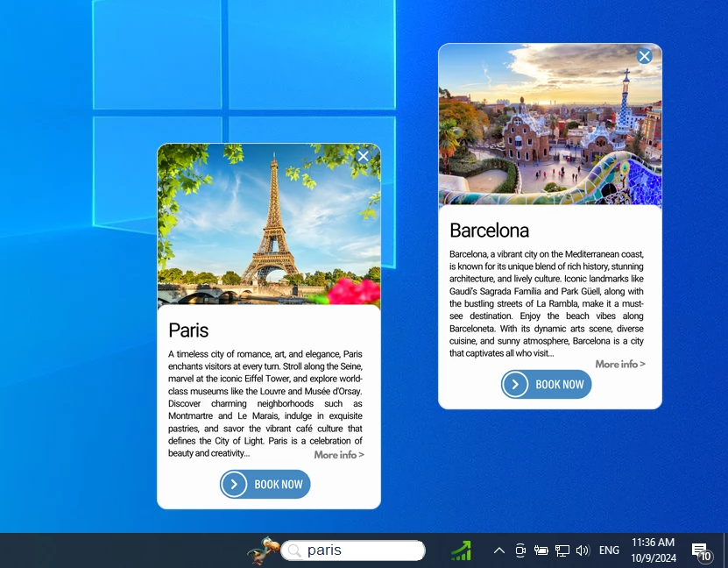Click the arrow circle inside Paris BOOK NOW button
The height and width of the screenshot is (568, 728).
pyautogui.click(x=234, y=484)
